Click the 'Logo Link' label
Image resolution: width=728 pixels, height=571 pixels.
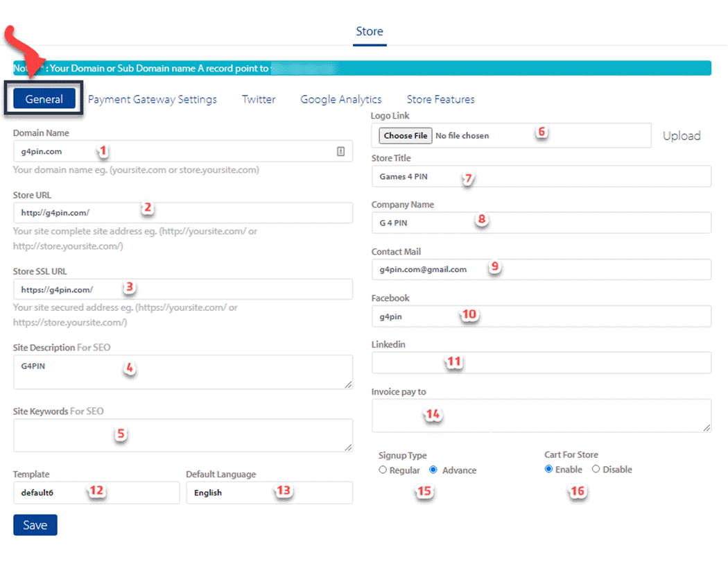[390, 116]
